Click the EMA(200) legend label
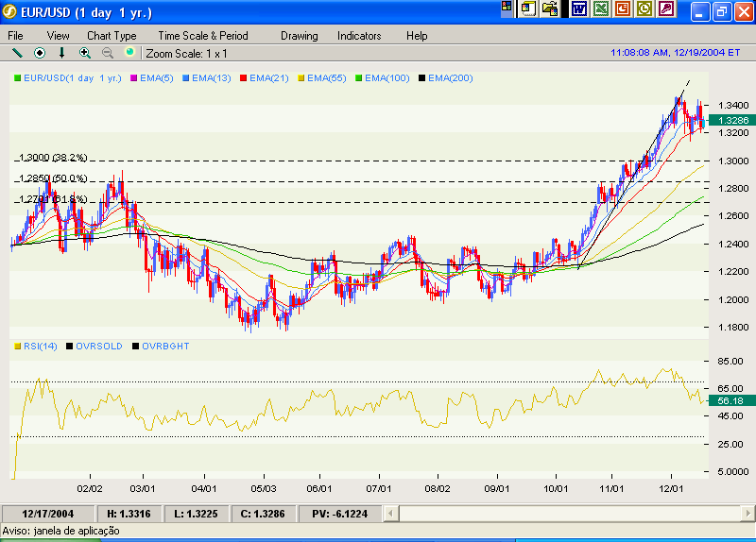This screenshot has width=756, height=542. [450, 78]
